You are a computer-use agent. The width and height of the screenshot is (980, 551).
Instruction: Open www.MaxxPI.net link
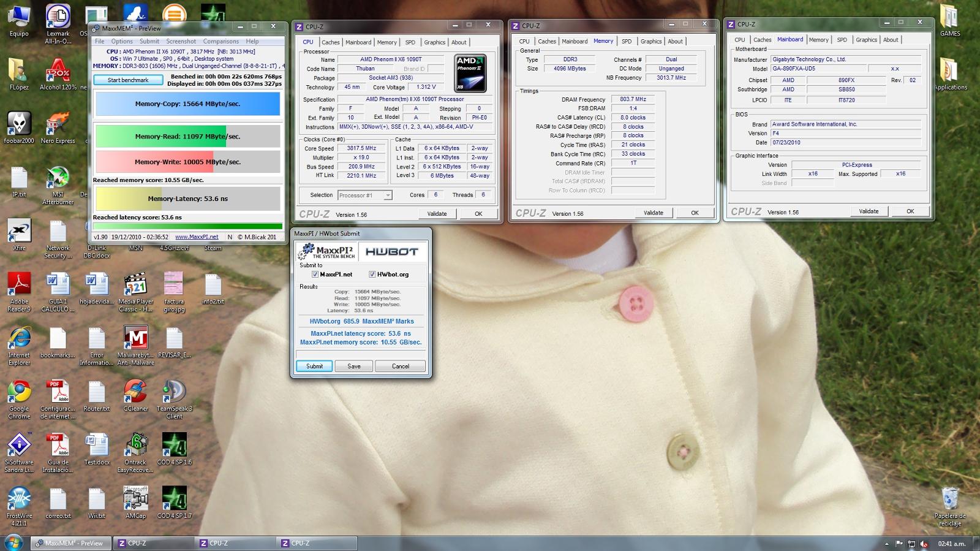tap(197, 237)
